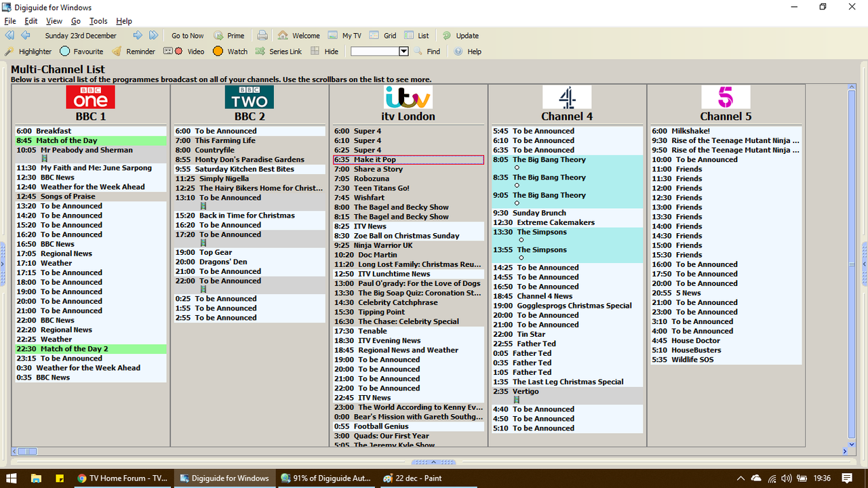The height and width of the screenshot is (488, 868).
Task: Click the printer icon
Action: (262, 35)
